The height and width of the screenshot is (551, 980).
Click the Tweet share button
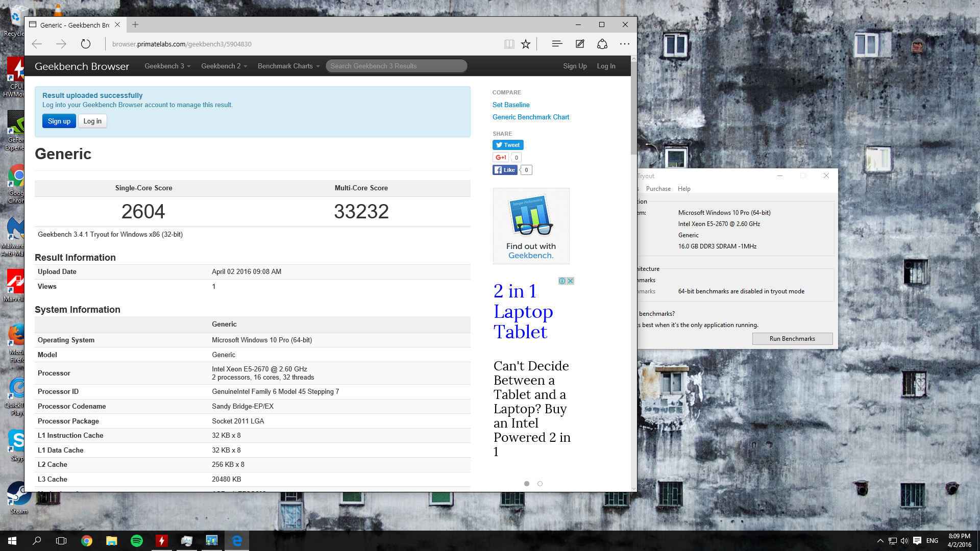tap(508, 145)
